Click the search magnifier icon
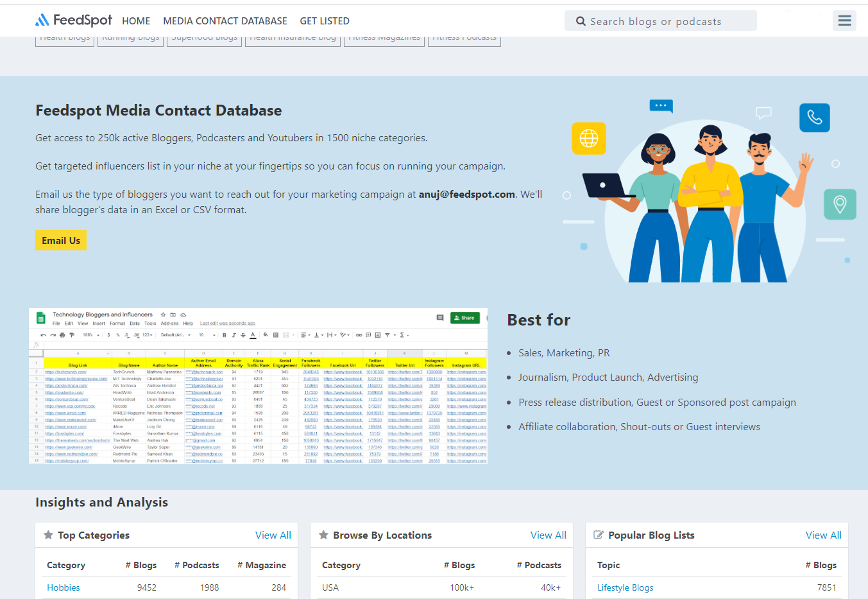 pos(581,21)
